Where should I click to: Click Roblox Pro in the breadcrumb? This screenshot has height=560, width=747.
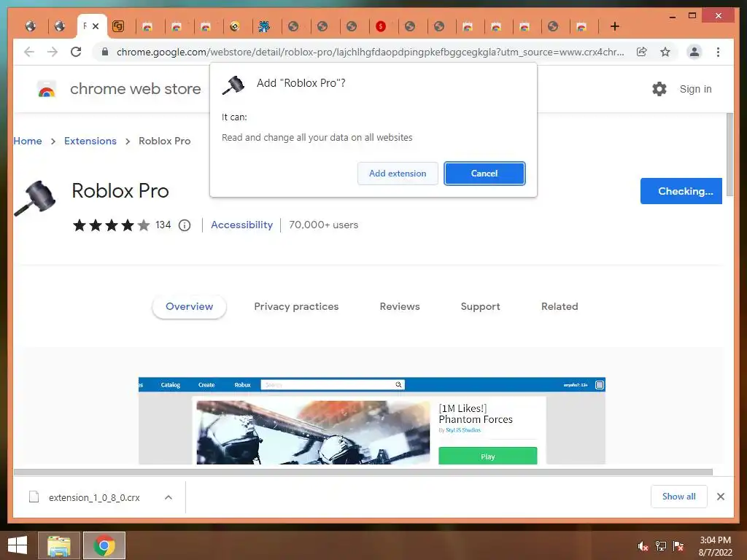click(x=164, y=141)
